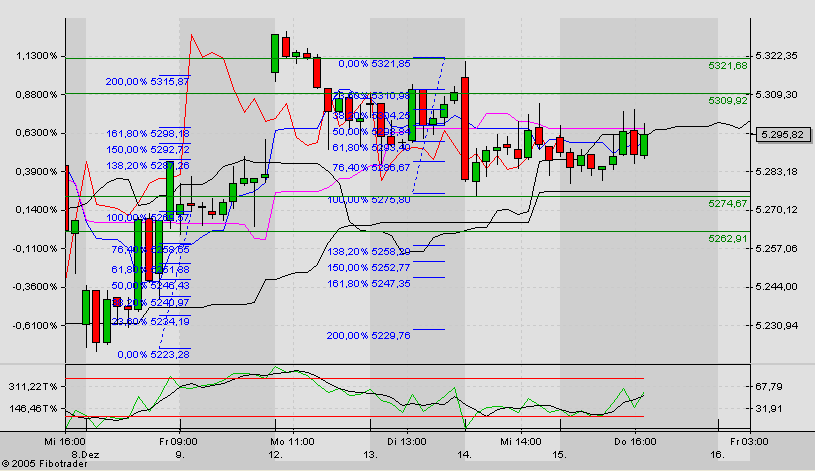815x471 pixels.
Task: Select Fibonacci label 76,40% 5286,67
Action: [x=371, y=167]
